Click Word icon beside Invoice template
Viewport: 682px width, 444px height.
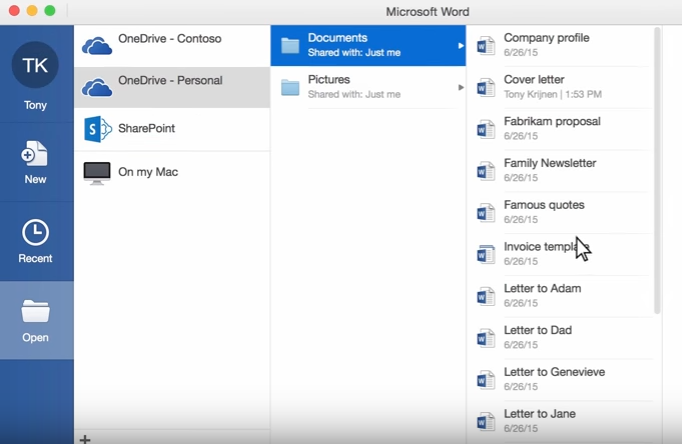pyautogui.click(x=485, y=254)
